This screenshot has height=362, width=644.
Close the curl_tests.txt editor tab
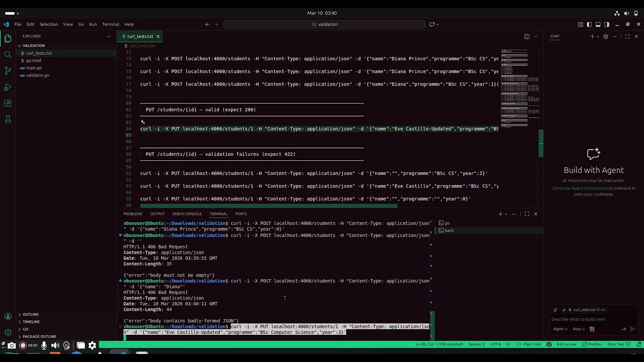click(158, 36)
